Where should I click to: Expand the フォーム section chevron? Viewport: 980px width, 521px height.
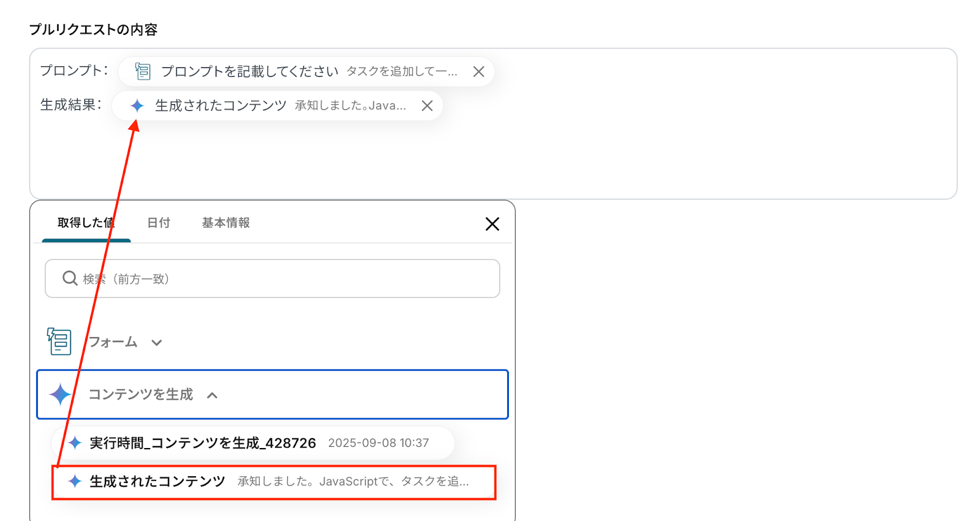click(157, 343)
